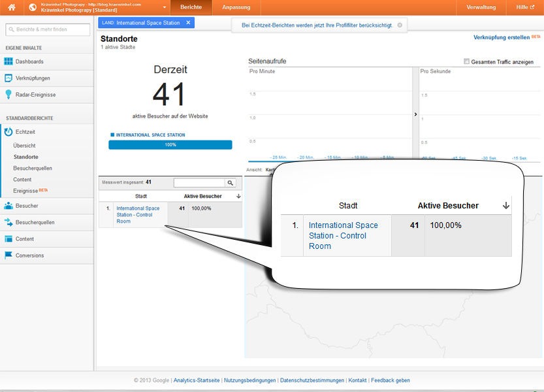Open the Nutzungsbedingungen footer link
The width and height of the screenshot is (544, 392).
[249, 380]
